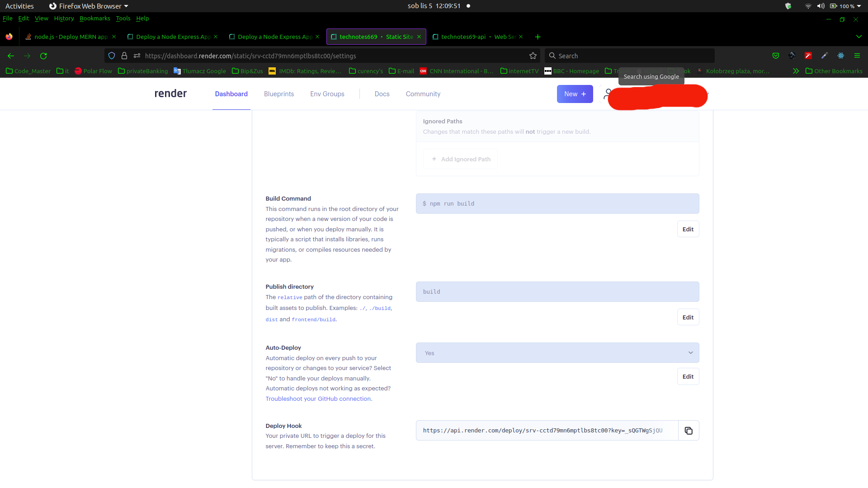Screen dimensions: 868x488
Task: Open new browser tab with plus
Action: 538,37
